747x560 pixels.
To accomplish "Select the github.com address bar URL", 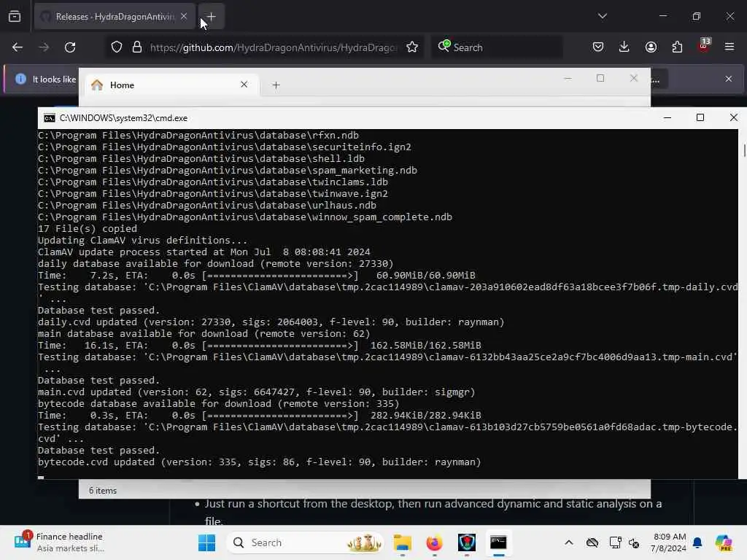I will coord(274,47).
